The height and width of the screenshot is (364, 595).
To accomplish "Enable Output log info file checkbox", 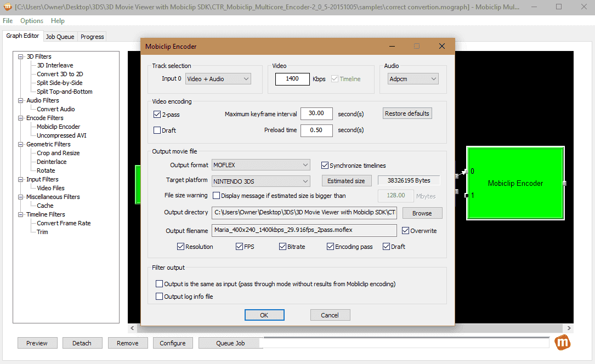I will tap(160, 296).
